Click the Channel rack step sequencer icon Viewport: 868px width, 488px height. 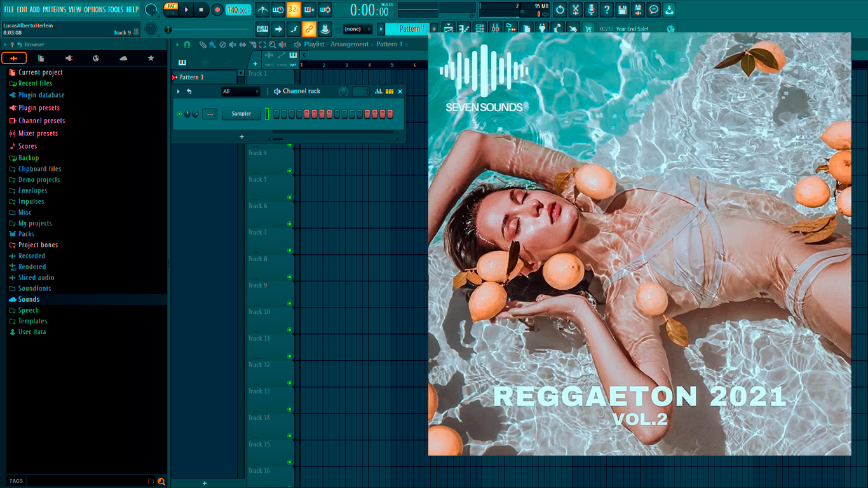[x=390, y=91]
